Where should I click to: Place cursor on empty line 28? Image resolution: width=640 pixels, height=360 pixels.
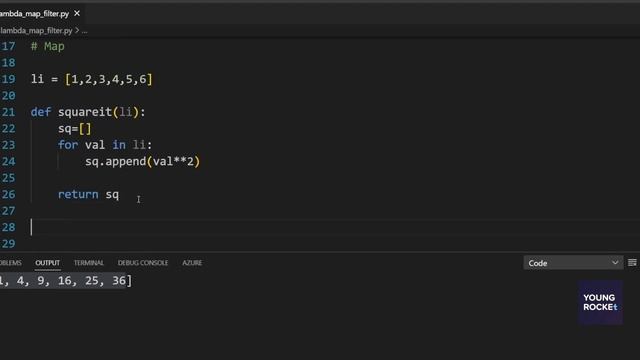coord(335,227)
